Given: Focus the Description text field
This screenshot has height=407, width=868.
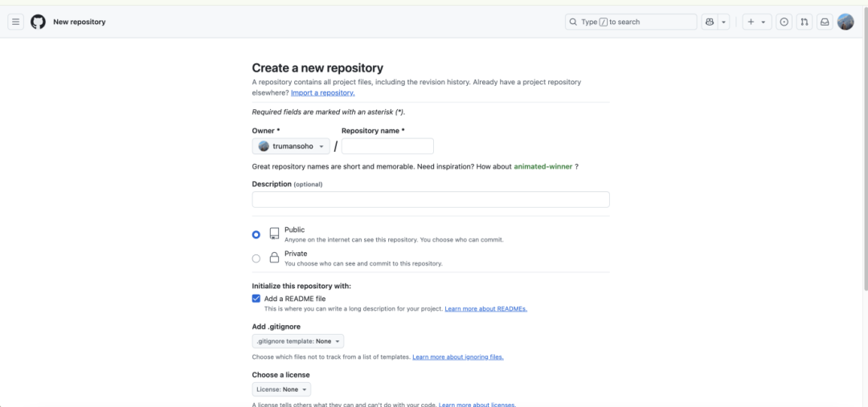Looking at the screenshot, I should (x=431, y=200).
